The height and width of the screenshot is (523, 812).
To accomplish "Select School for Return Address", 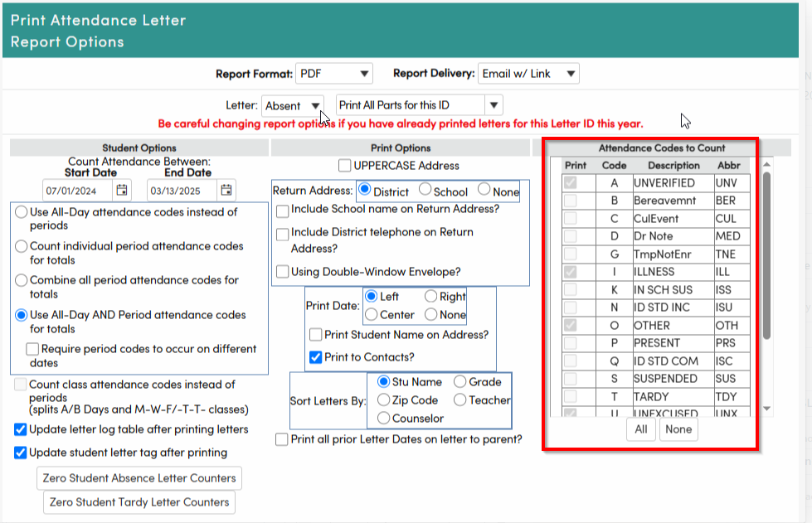I will pos(425,189).
